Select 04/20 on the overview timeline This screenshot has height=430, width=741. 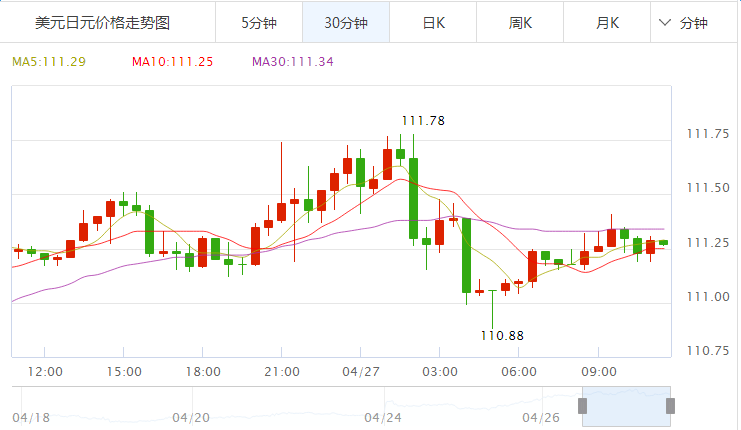pos(190,417)
